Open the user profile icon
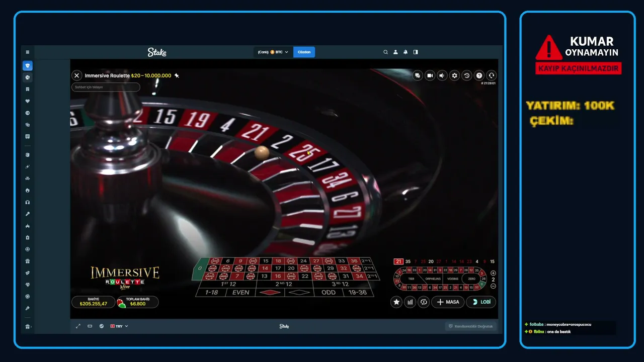This screenshot has height=362, width=644. pyautogui.click(x=395, y=52)
